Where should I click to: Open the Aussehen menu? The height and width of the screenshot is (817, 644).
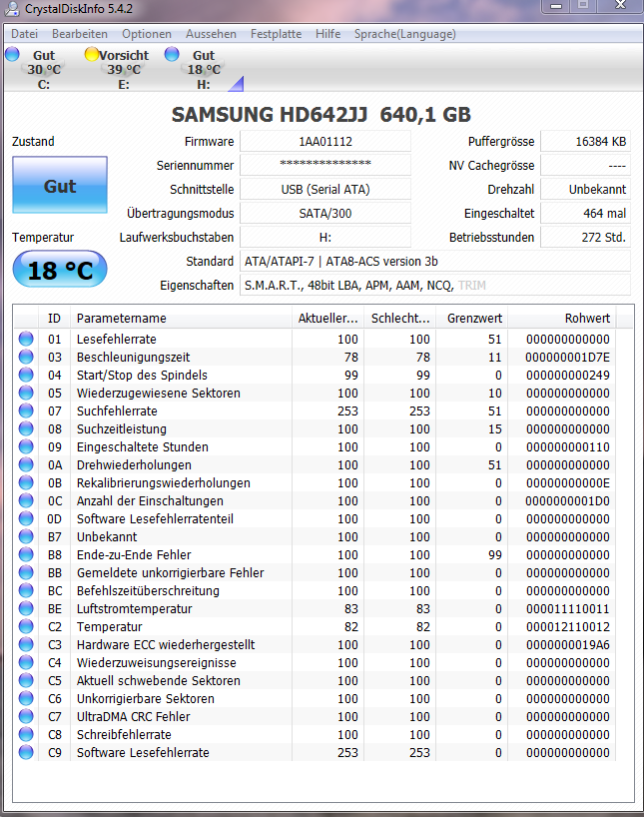point(211,34)
